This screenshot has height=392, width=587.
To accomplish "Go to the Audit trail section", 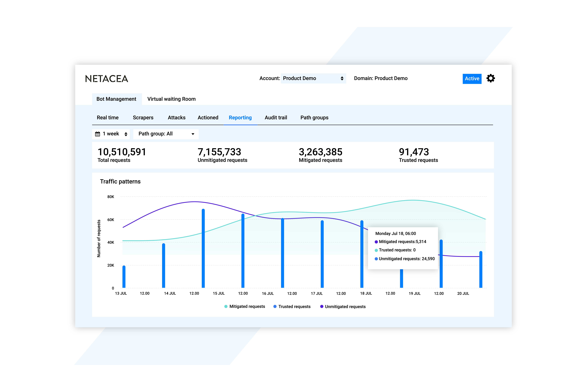I will tap(276, 118).
